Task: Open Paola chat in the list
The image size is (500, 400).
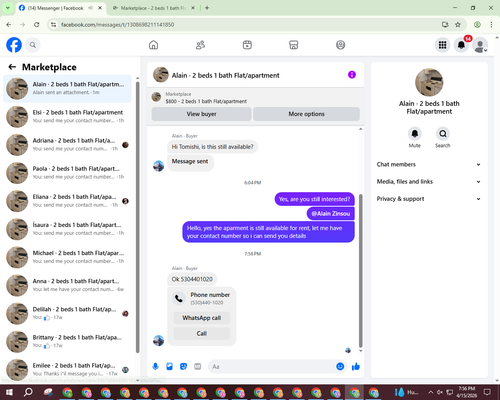Action: (x=68, y=173)
